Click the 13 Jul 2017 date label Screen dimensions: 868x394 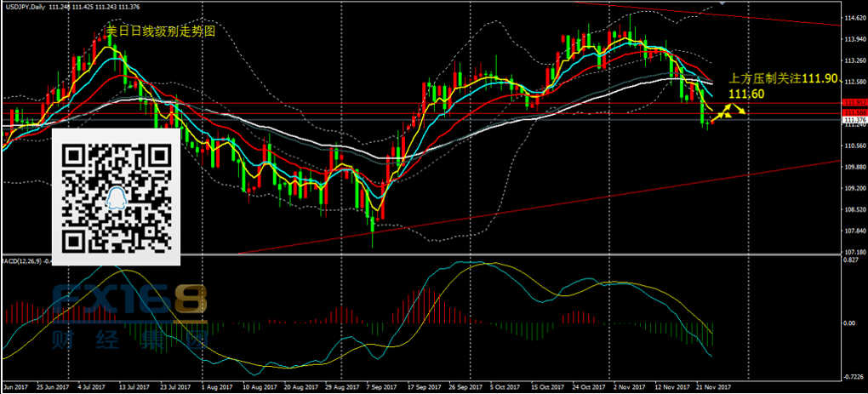click(131, 386)
